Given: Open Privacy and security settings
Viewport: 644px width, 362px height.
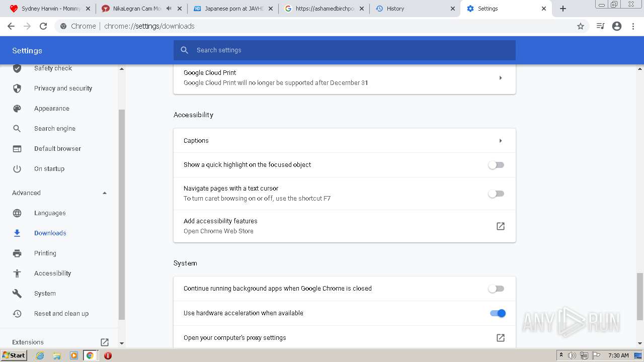Looking at the screenshot, I should click(63, 88).
